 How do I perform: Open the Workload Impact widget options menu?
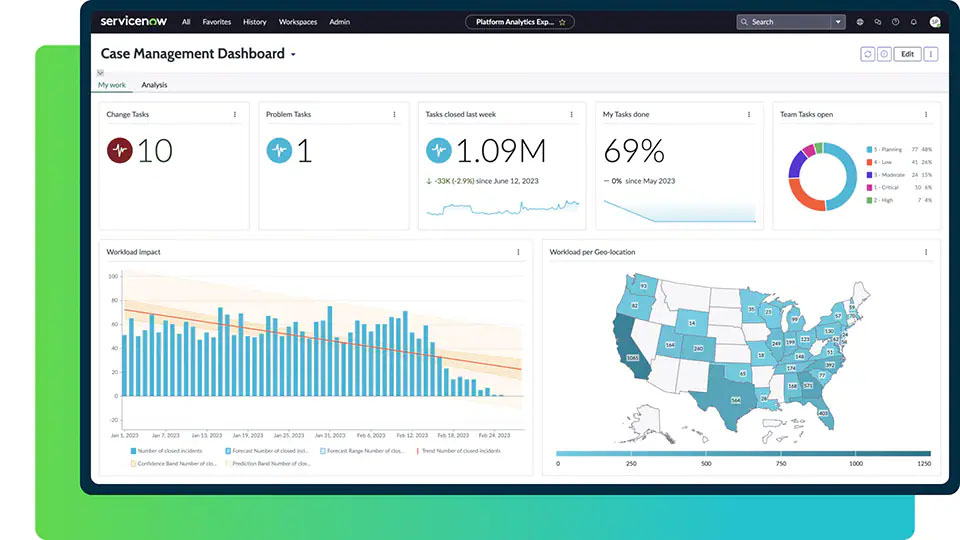[518, 252]
